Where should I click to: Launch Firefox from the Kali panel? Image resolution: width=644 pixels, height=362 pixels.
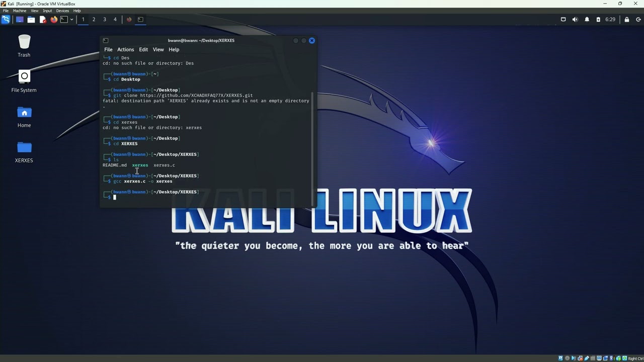(x=54, y=20)
